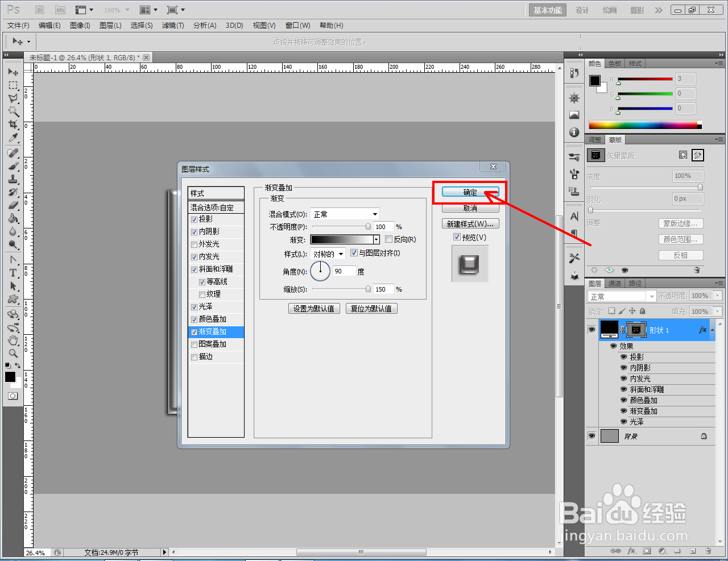Select the Brush tool
Viewport: 728px width, 561px height.
click(13, 166)
